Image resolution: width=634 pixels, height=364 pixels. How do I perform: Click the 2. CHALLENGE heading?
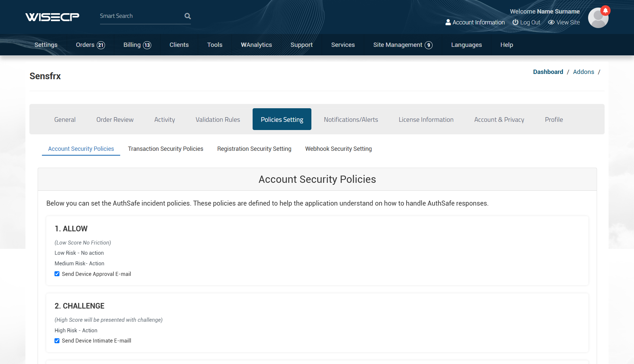pyautogui.click(x=79, y=306)
